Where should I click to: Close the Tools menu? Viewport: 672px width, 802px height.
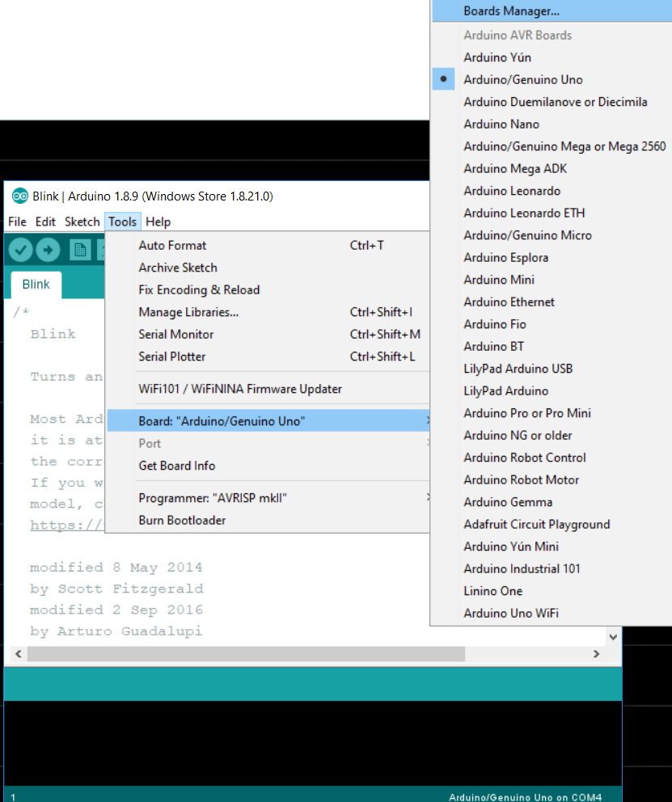122,222
